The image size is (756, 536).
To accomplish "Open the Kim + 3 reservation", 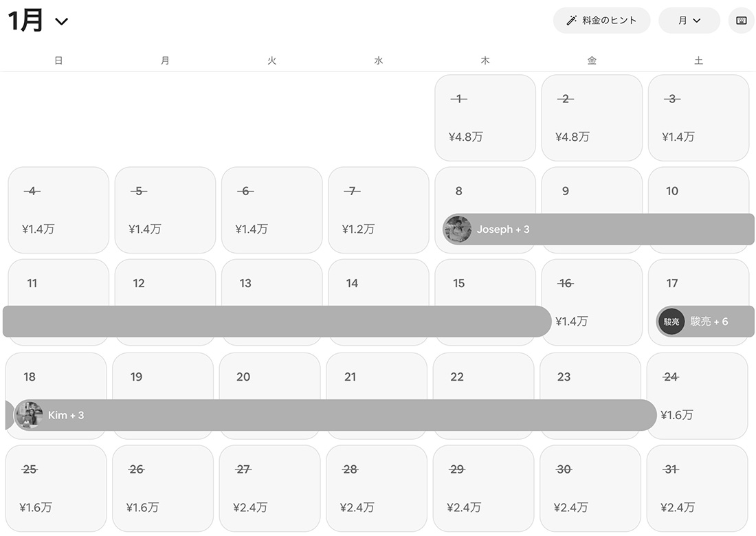I will pyautogui.click(x=344, y=415).
